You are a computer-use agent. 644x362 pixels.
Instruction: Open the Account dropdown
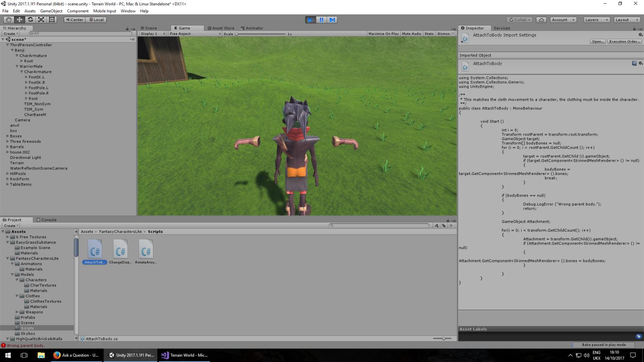[563, 20]
